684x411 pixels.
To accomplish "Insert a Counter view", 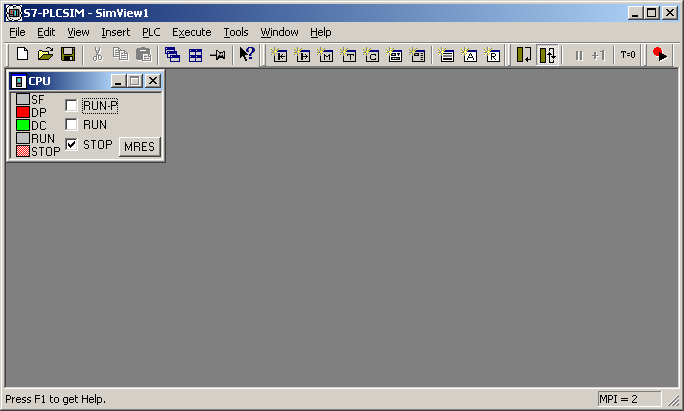I will pos(372,55).
